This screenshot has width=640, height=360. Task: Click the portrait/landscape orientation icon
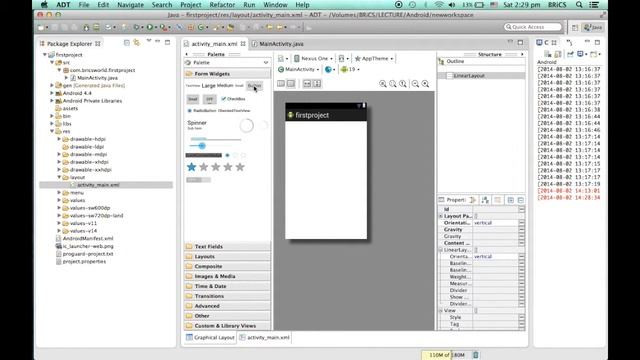point(342,58)
